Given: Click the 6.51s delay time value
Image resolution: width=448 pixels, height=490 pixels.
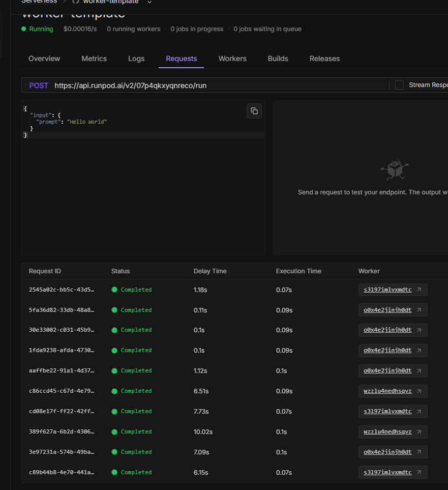Looking at the screenshot, I should point(201,391).
